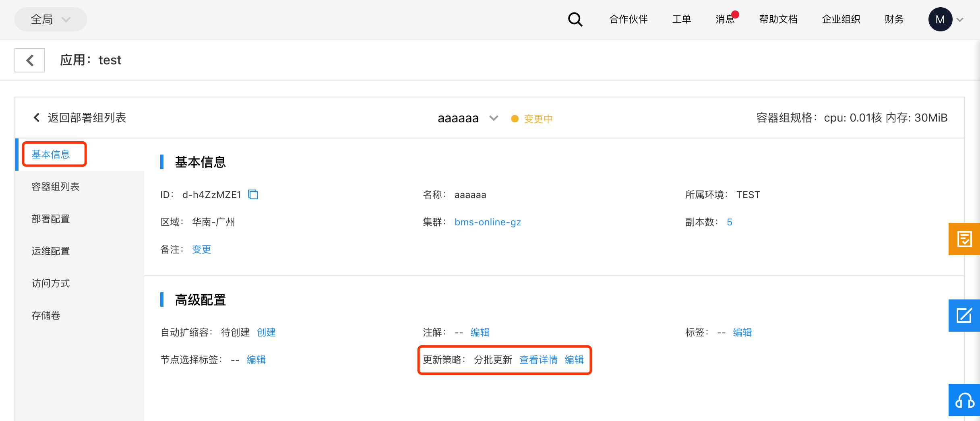This screenshot has width=980, height=421.
Task: Open the orange checklist floating button
Action: tap(964, 239)
